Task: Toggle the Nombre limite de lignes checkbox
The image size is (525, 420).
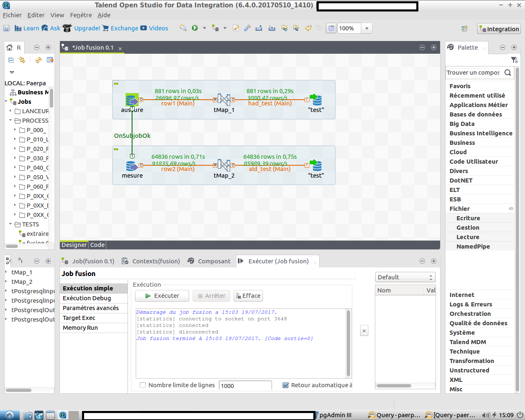Action: point(143,385)
